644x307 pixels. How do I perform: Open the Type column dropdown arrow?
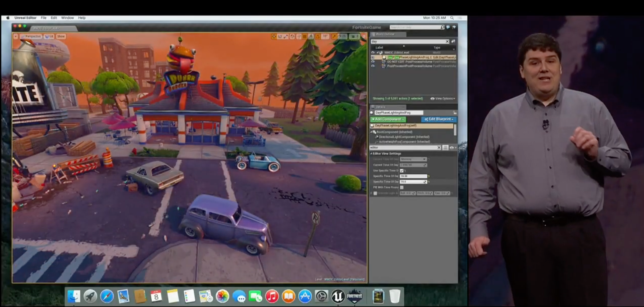pyautogui.click(x=454, y=49)
